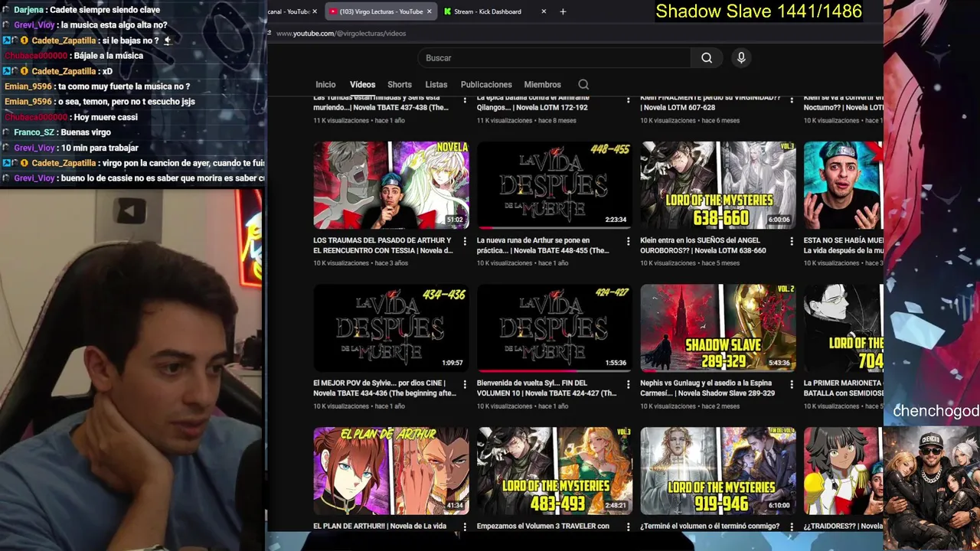Screen dimensions: 980x551
Task: Click chat message 'Hoy muere cassi'
Action: point(106,117)
